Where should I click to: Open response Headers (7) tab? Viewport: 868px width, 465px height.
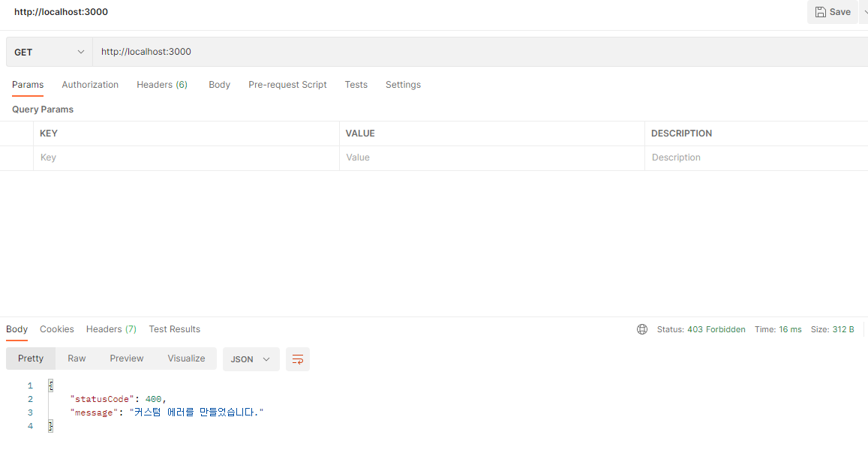(x=111, y=329)
